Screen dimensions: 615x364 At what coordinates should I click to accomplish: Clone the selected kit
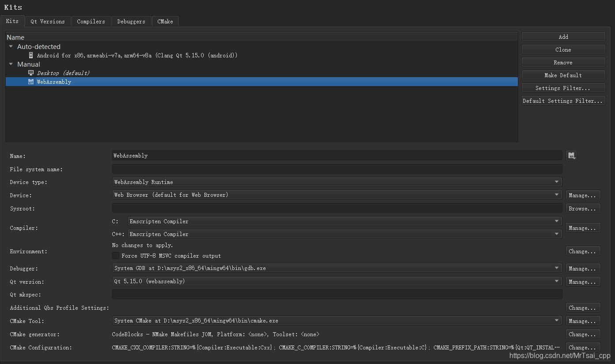click(563, 49)
